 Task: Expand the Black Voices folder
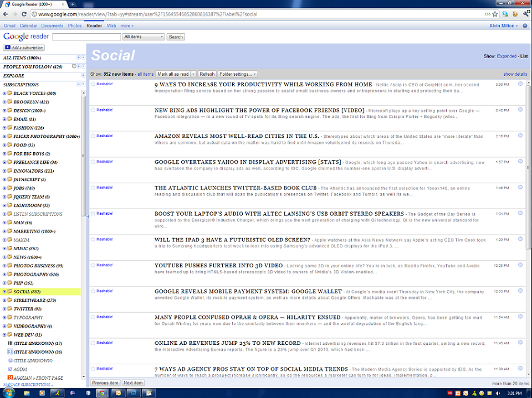(x=4, y=93)
